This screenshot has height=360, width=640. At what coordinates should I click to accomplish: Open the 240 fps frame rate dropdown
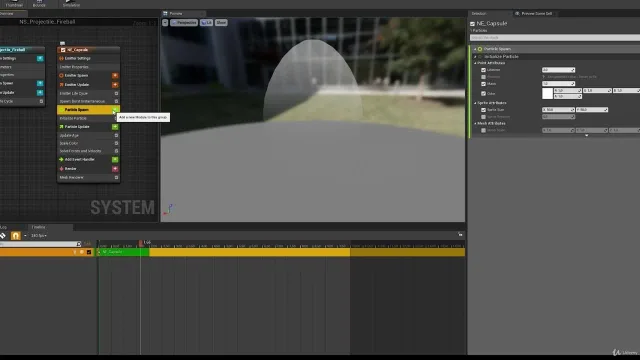39,236
